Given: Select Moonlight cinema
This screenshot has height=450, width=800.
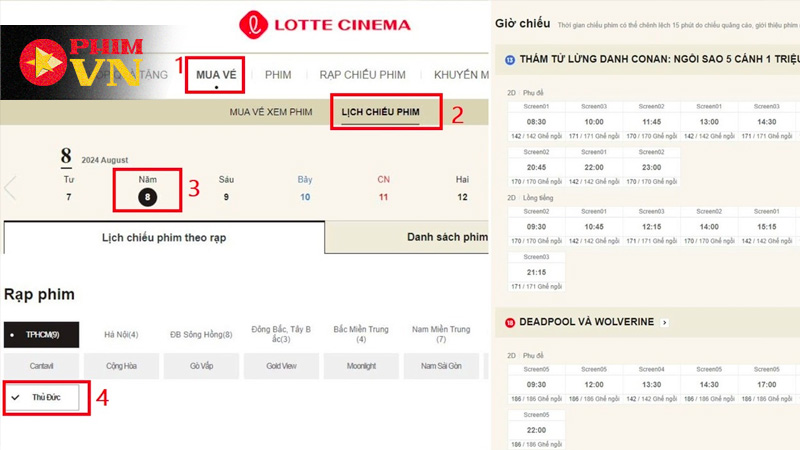Looking at the screenshot, I should coord(361,366).
